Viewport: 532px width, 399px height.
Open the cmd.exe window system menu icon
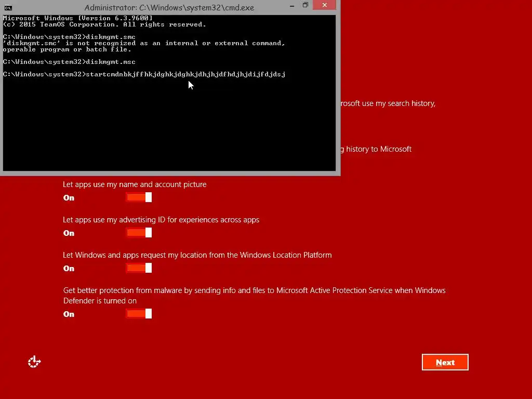click(x=8, y=7)
